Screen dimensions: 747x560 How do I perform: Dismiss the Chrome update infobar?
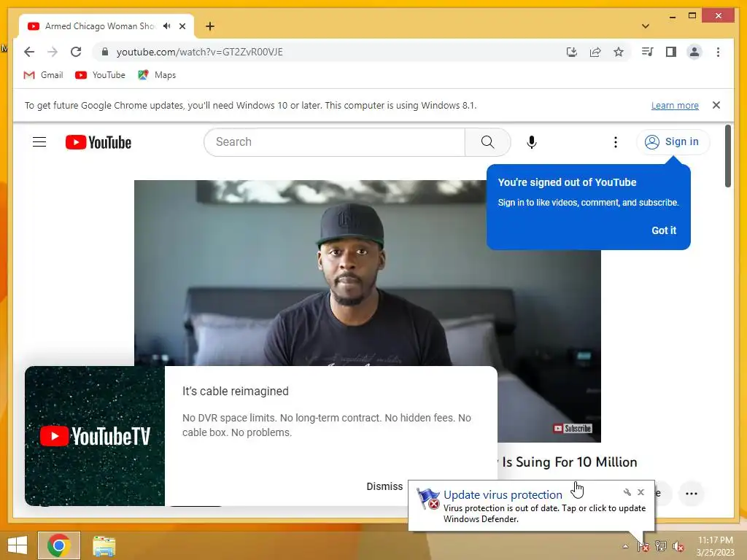pyautogui.click(x=716, y=105)
